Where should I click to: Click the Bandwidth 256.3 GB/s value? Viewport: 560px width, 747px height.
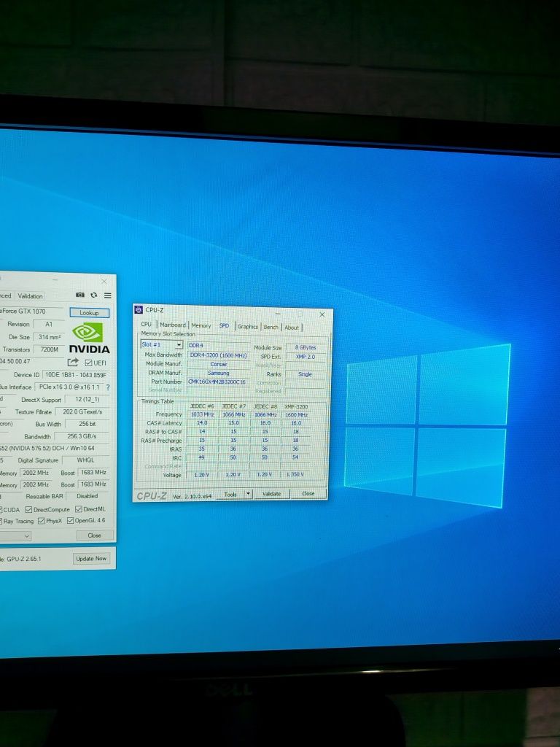tap(82, 436)
